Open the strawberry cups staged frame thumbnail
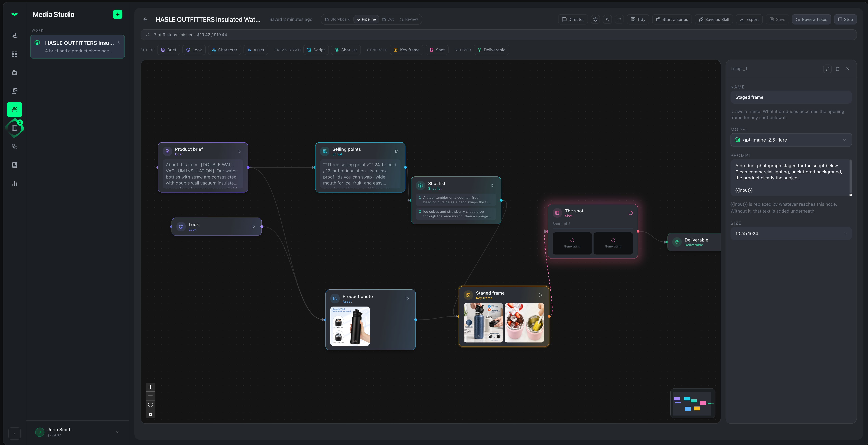The width and height of the screenshot is (868, 445). [524, 322]
